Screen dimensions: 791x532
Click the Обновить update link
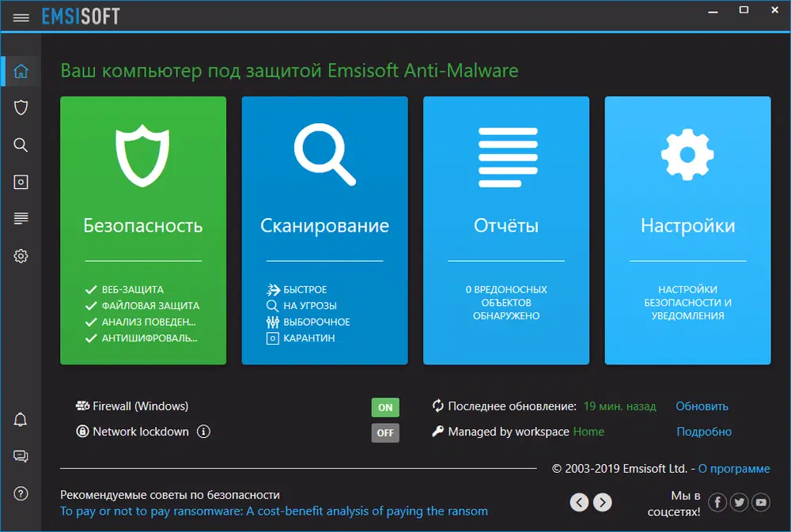point(702,406)
